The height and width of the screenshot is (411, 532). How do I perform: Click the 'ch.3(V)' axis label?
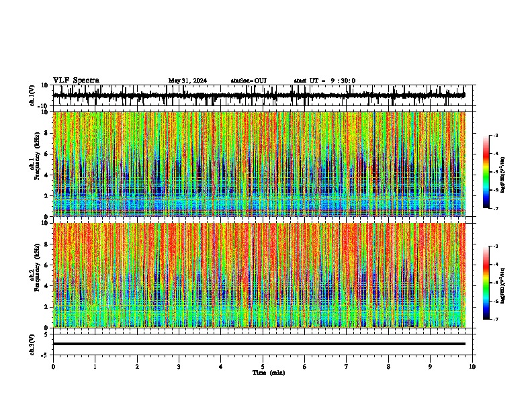(x=32, y=345)
